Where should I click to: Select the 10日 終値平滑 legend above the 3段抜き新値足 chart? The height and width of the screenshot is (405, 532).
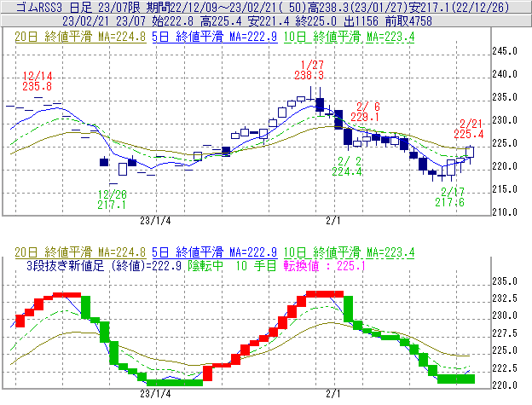350,252
